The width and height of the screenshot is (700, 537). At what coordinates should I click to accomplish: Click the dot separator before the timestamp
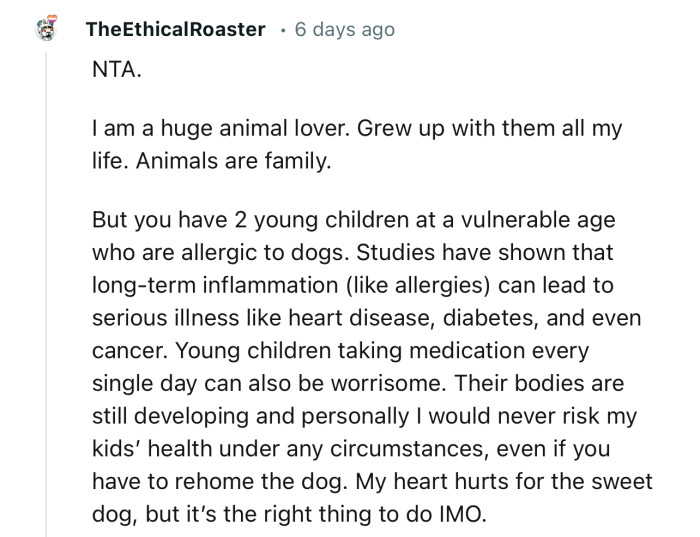click(x=284, y=30)
